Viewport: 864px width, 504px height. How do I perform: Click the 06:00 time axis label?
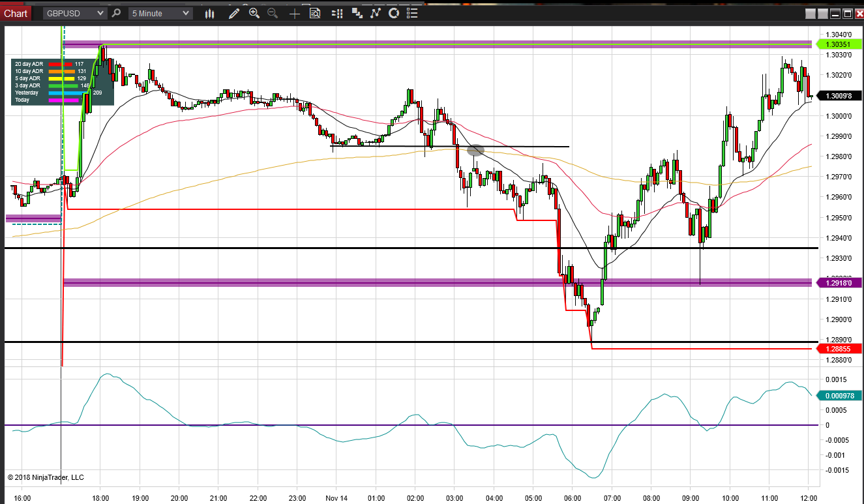click(573, 497)
